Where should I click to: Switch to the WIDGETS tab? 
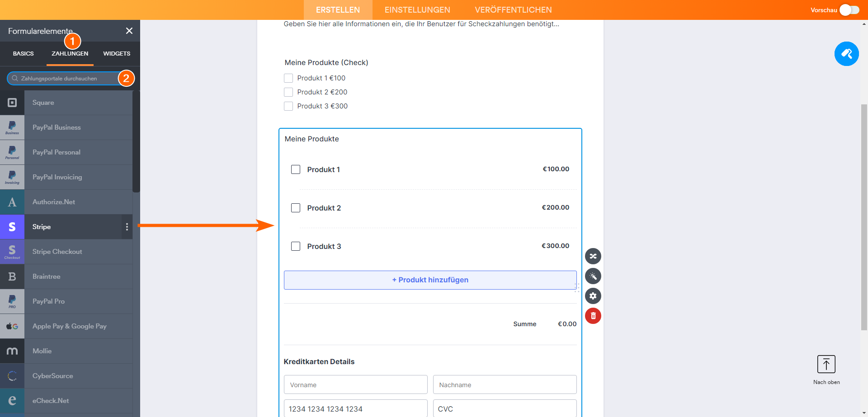117,53
